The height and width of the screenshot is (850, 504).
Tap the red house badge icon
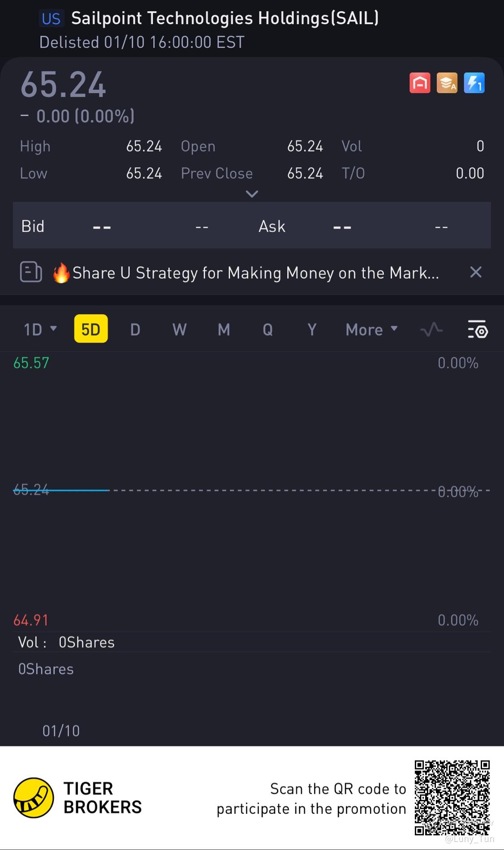pos(420,83)
